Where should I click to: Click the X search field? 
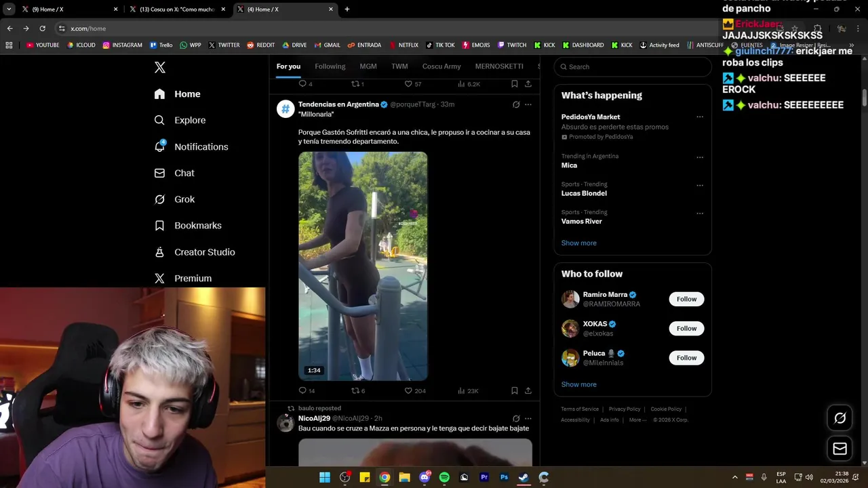coord(633,66)
